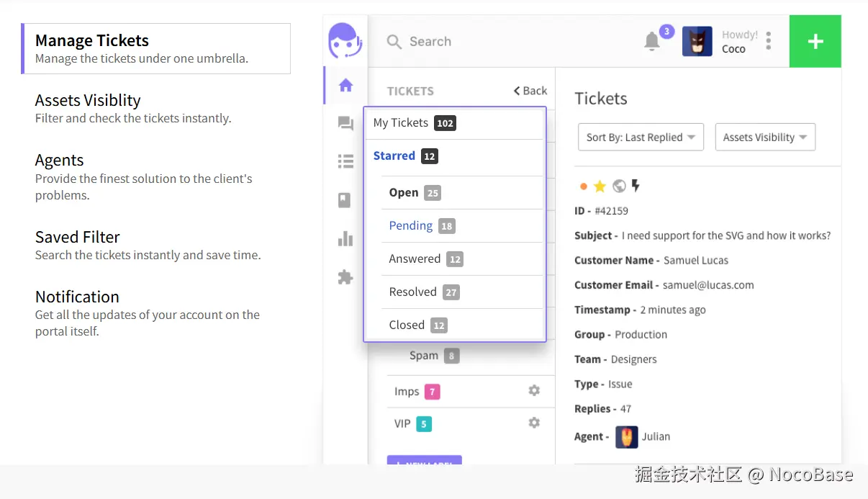Open the chat conversations sidebar icon
This screenshot has height=499, width=868.
[345, 124]
